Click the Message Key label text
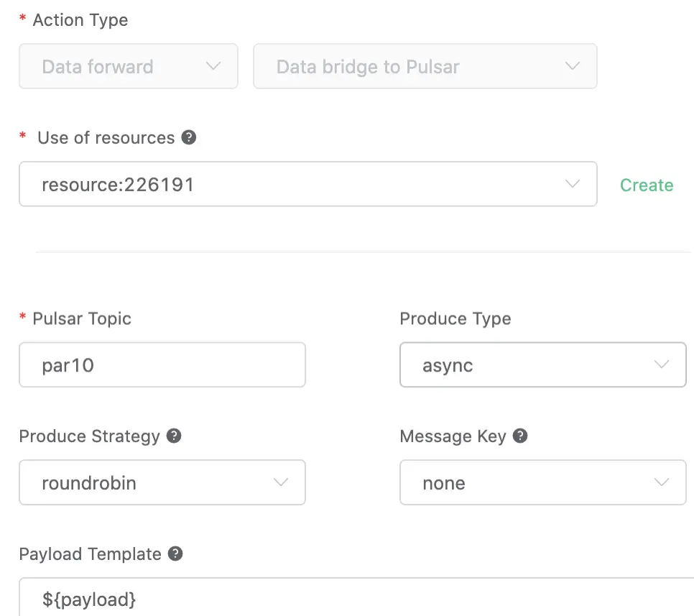The height and width of the screenshot is (616, 694). click(453, 436)
